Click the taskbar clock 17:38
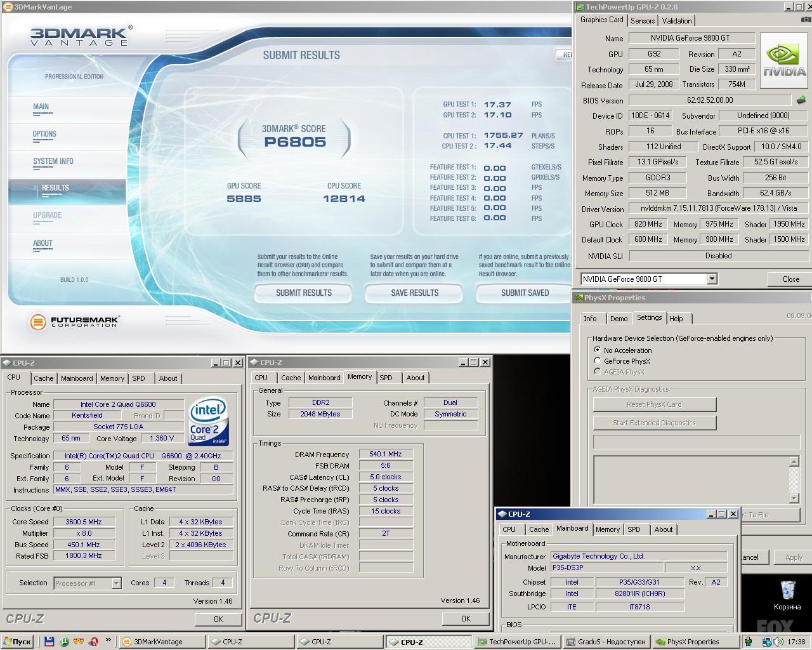812x650 pixels. coord(796,642)
